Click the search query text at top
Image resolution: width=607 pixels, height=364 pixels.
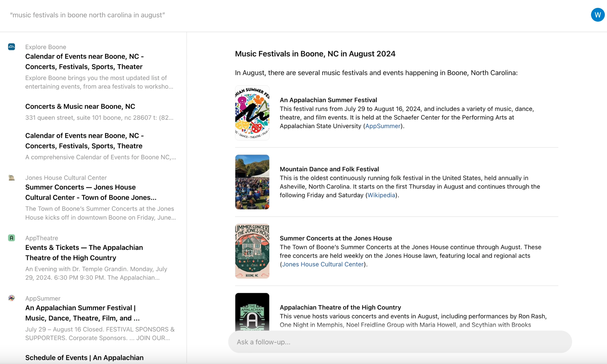click(87, 15)
